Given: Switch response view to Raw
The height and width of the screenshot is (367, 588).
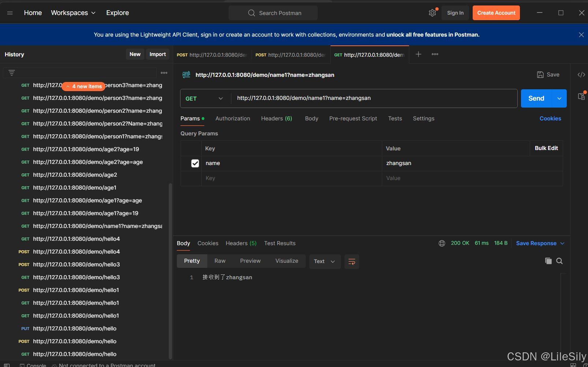Looking at the screenshot, I should pyautogui.click(x=220, y=261).
